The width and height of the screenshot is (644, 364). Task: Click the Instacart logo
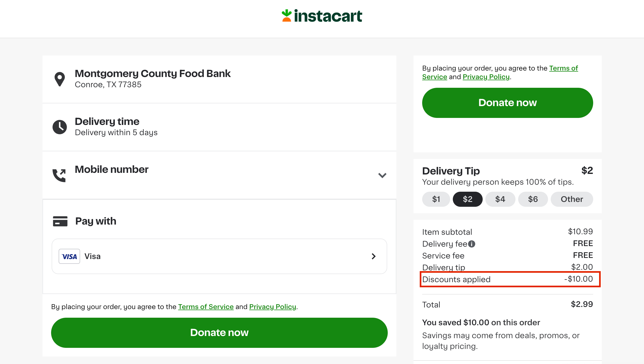(x=322, y=16)
